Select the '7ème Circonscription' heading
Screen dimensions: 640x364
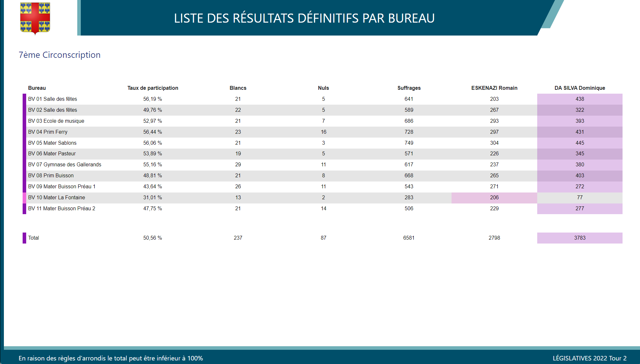pyautogui.click(x=59, y=55)
